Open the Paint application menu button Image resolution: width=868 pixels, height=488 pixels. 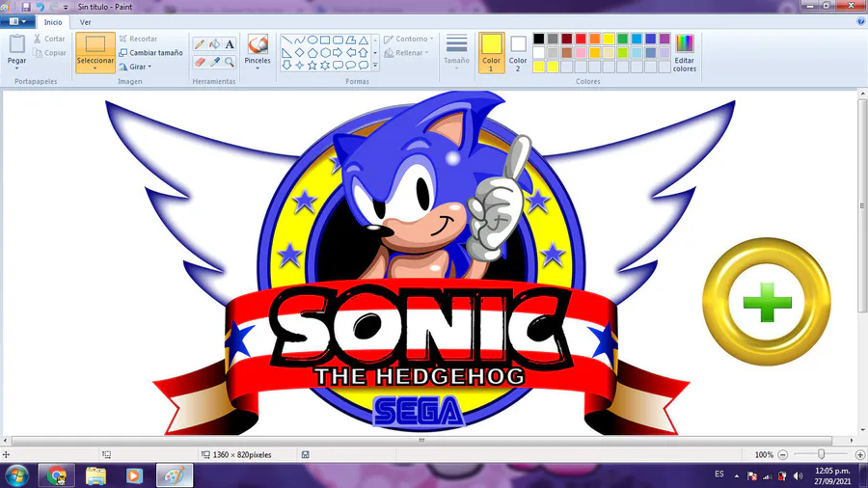(x=17, y=21)
